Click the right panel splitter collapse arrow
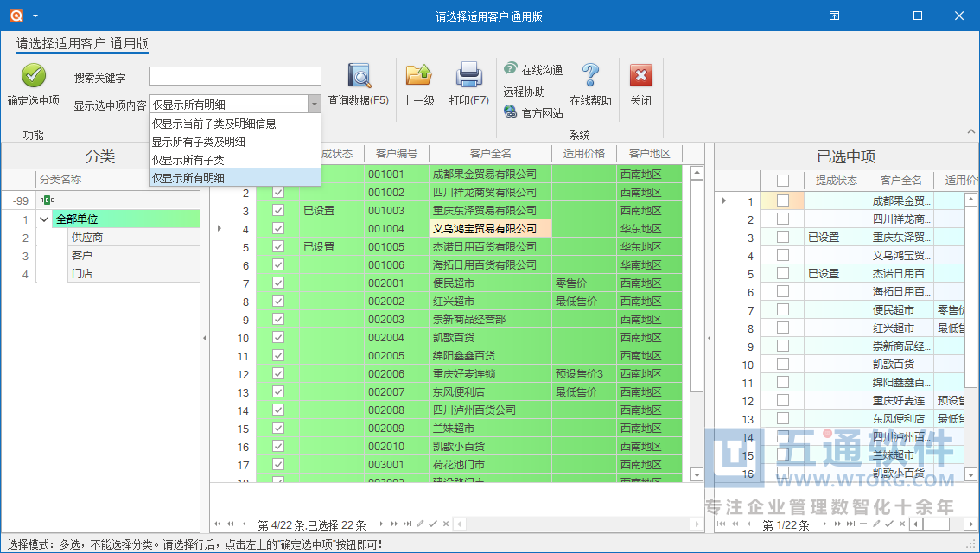Screen dimensions: 980x553 (709, 338)
